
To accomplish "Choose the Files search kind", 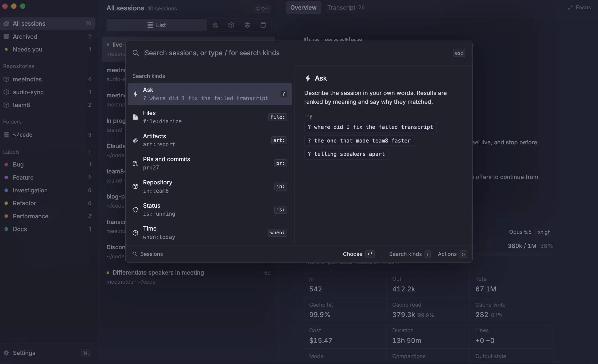I will (210, 117).
